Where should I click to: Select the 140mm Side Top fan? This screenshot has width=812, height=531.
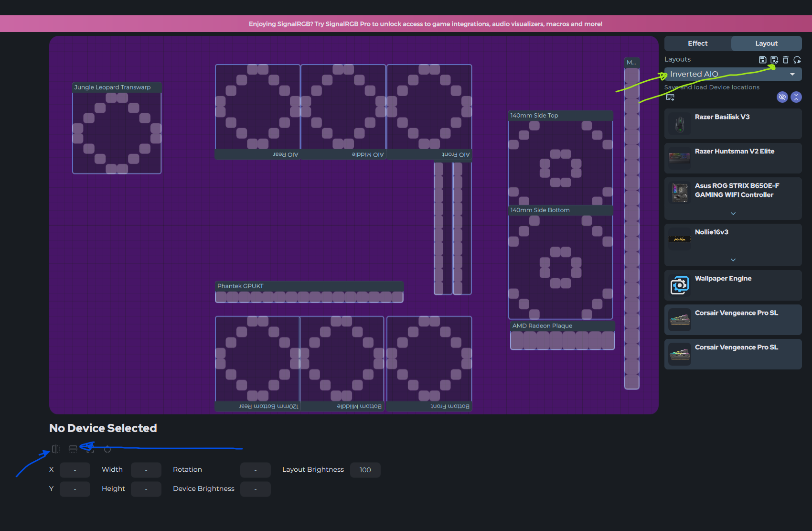[561, 158]
